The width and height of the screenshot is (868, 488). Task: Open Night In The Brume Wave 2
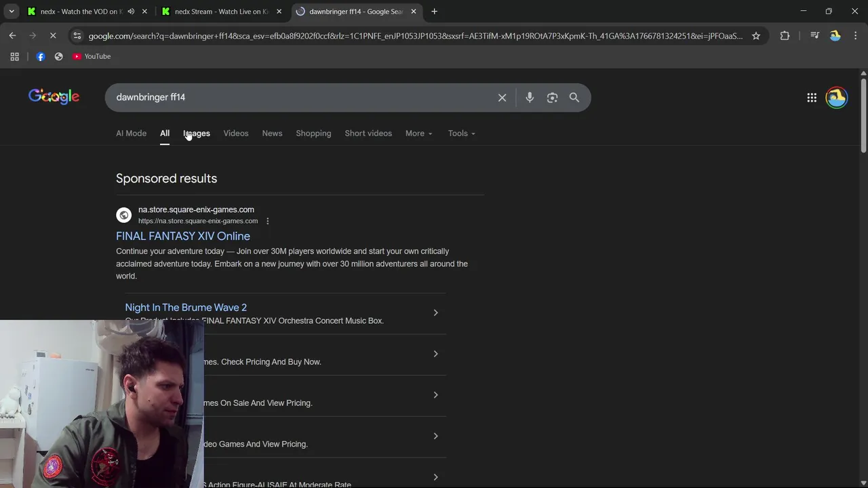[x=186, y=308]
